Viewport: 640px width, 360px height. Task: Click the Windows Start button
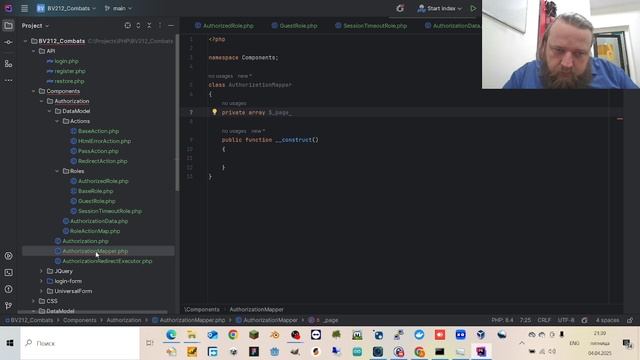(x=10, y=343)
